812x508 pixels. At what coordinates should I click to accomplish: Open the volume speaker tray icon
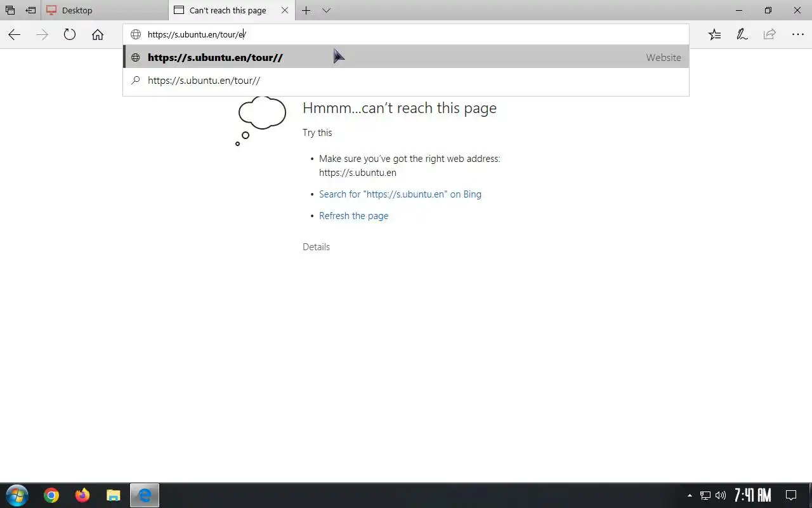tap(720, 495)
